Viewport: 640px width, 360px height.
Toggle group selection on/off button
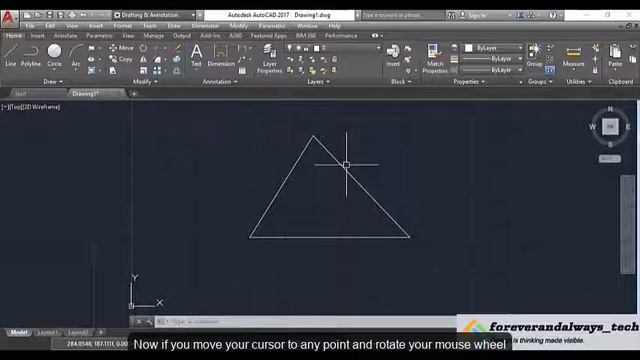(x=550, y=70)
